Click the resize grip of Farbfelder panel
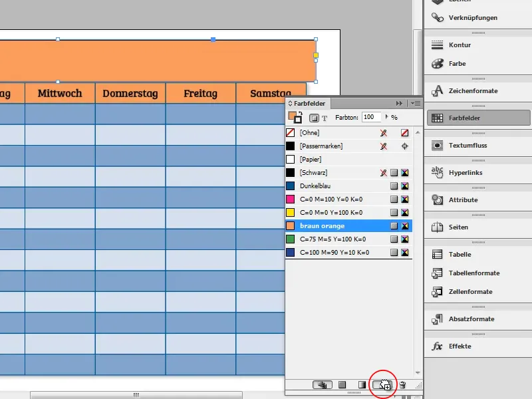532x399 pixels. [x=419, y=386]
